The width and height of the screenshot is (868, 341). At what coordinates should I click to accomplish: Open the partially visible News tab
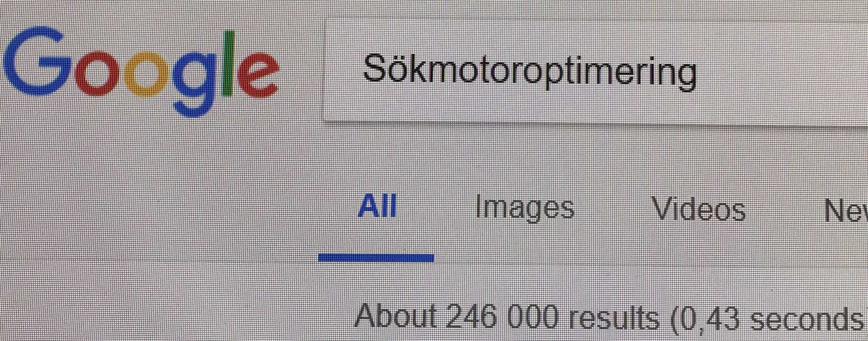(x=846, y=210)
